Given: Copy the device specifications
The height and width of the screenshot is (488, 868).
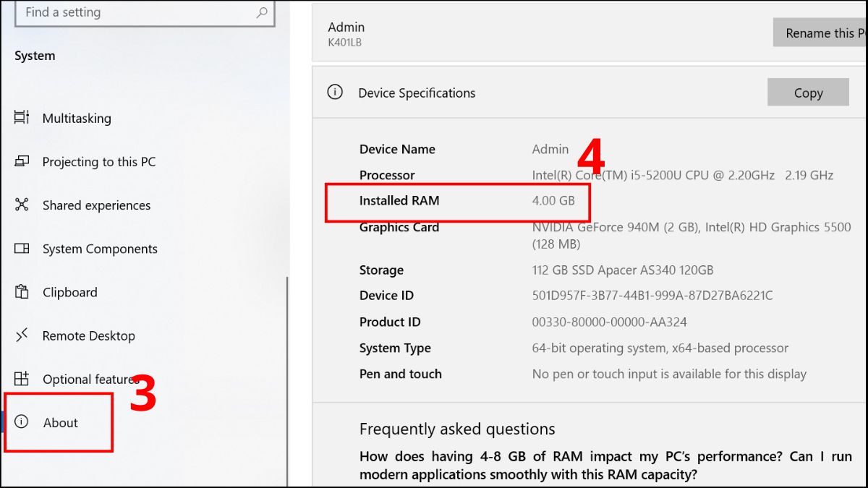Looking at the screenshot, I should 807,93.
